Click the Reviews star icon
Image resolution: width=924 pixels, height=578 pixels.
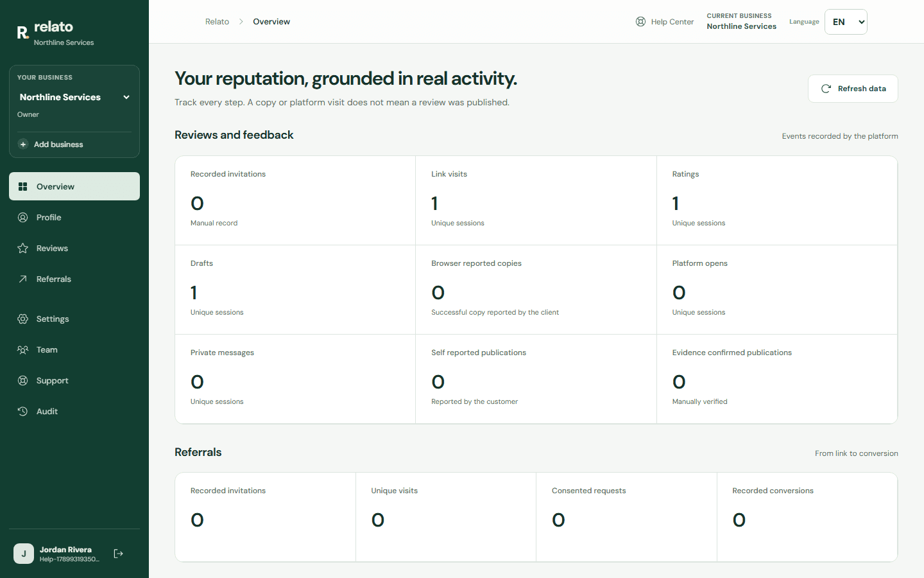coord(23,248)
